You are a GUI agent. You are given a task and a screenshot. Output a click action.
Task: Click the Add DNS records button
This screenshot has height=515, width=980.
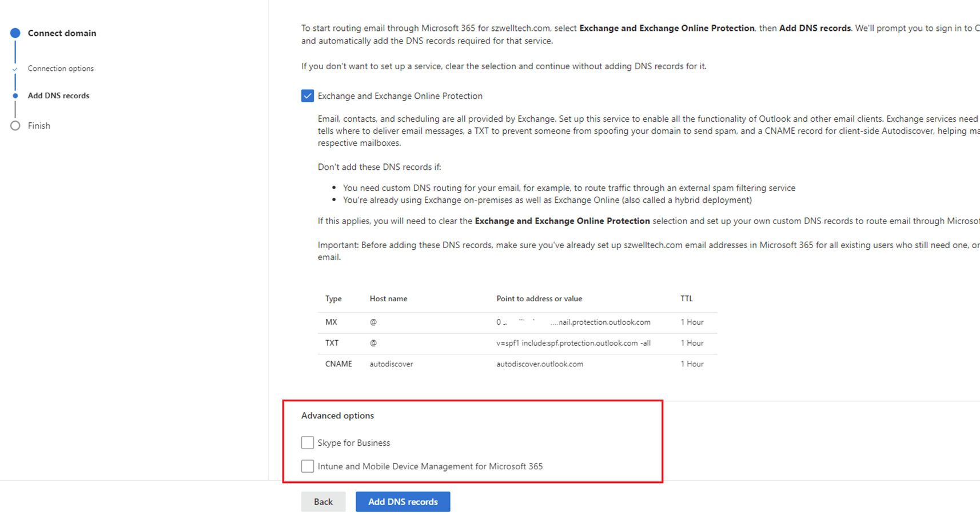coord(403,501)
